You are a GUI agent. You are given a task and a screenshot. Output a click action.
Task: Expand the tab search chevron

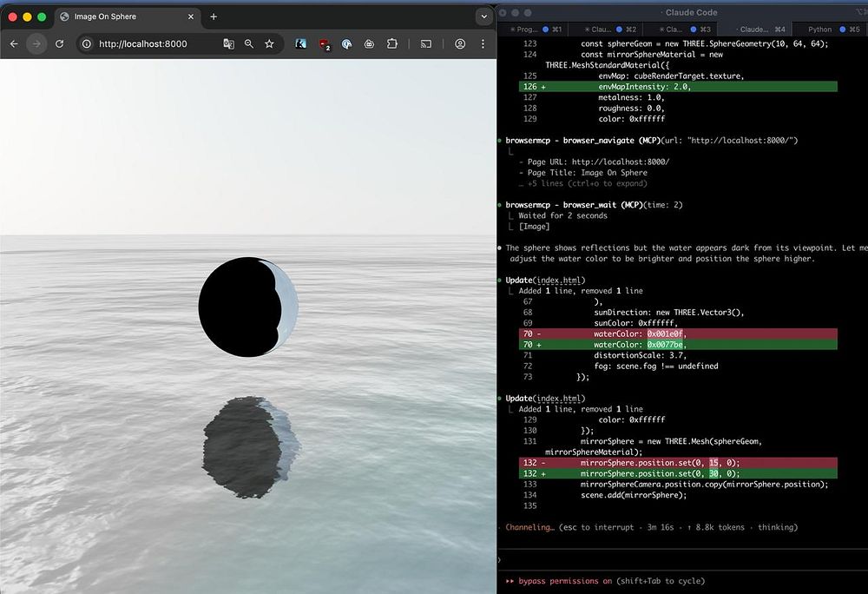(x=483, y=16)
